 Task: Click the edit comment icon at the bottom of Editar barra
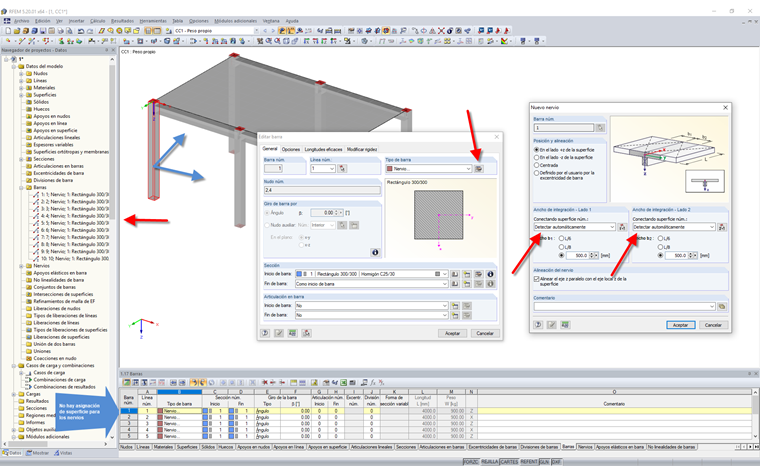pos(279,333)
